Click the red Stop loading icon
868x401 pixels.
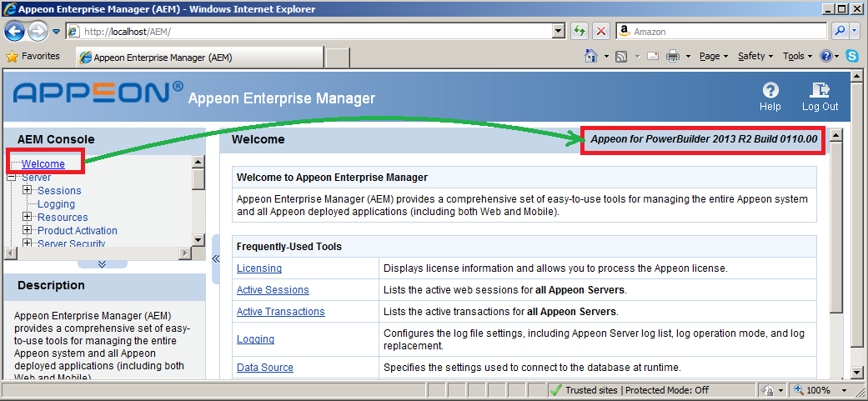click(601, 32)
